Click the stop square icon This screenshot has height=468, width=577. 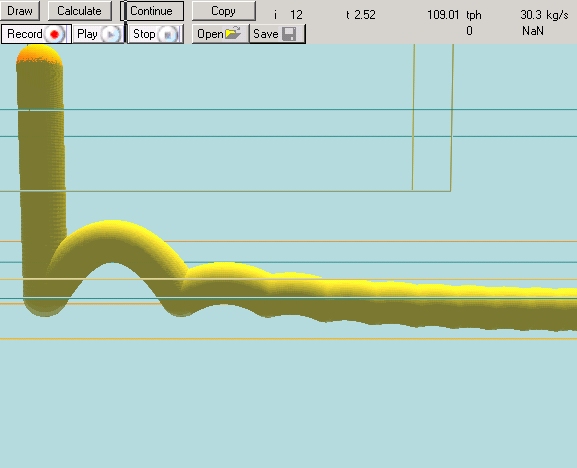[x=167, y=35]
